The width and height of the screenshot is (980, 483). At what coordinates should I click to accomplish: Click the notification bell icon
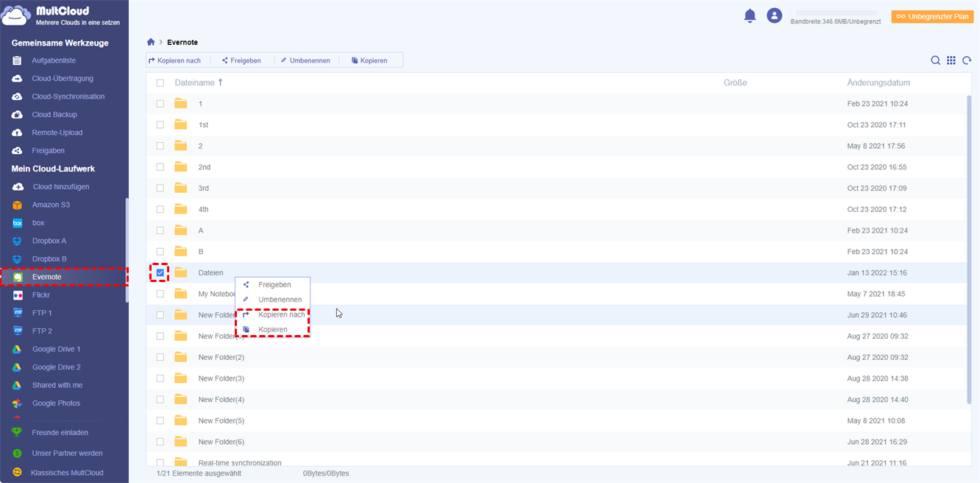[x=750, y=15]
